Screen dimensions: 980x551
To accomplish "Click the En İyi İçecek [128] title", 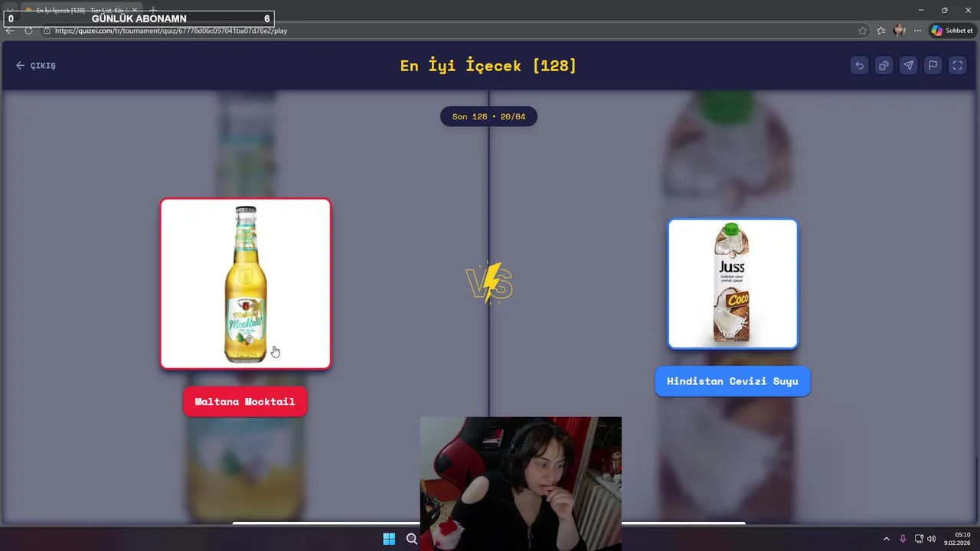I will point(488,65).
